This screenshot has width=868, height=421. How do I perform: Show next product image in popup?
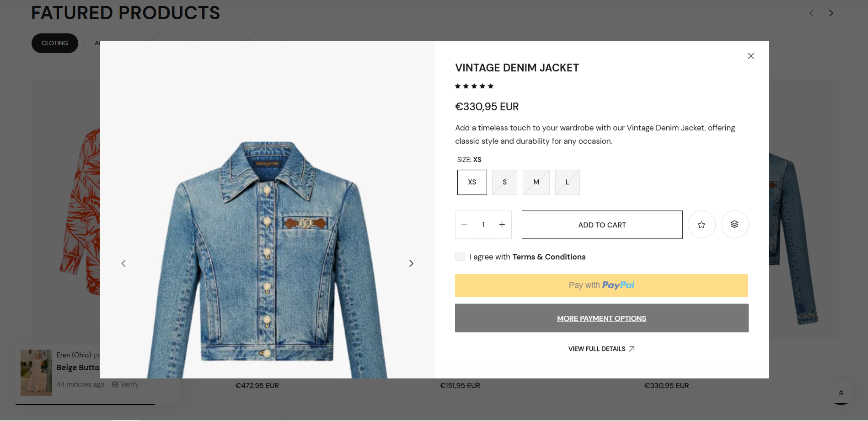click(411, 264)
